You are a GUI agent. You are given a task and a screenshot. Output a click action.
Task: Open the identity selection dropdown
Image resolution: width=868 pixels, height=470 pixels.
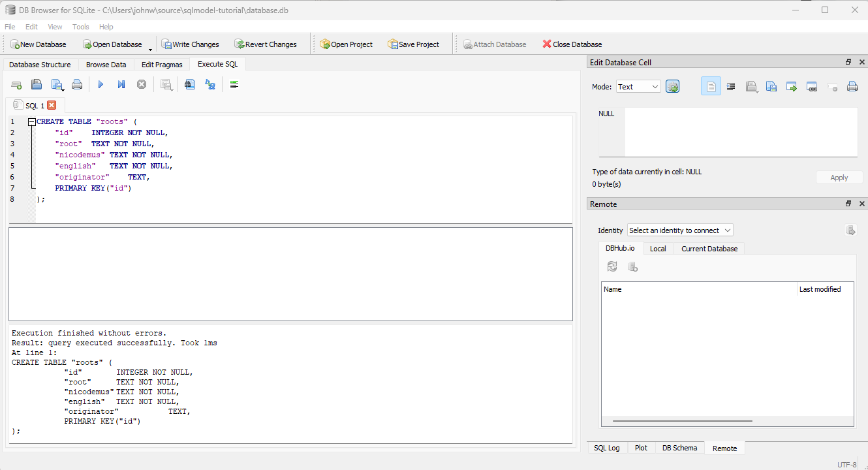(679, 230)
